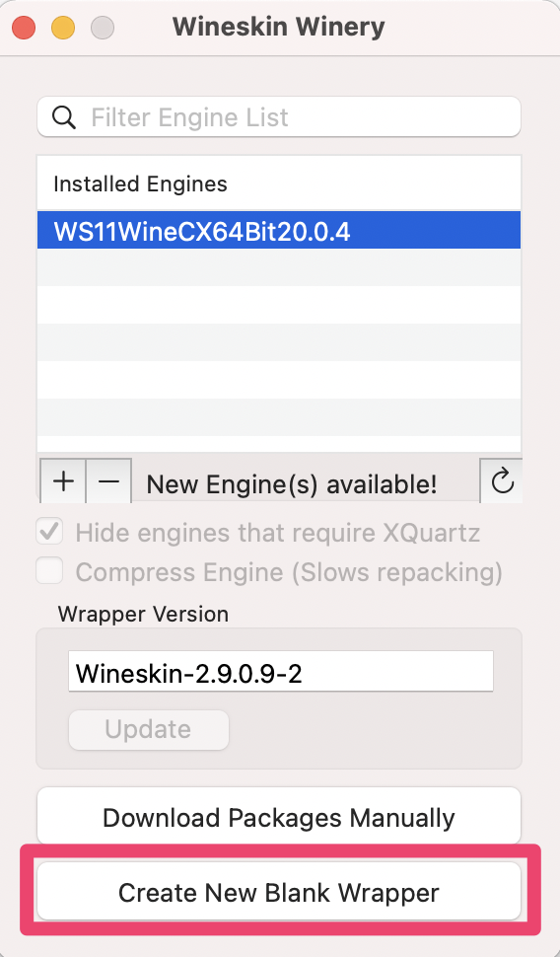Click the Wineskin-2.9.0.9-2 wrapper version field
This screenshot has height=957, width=560.
[x=281, y=671]
